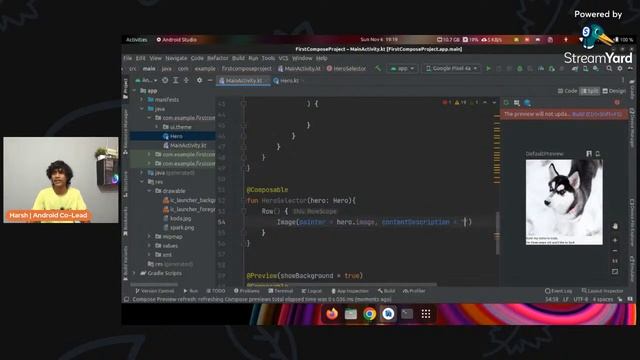Open the Refactor menu

click(218, 58)
